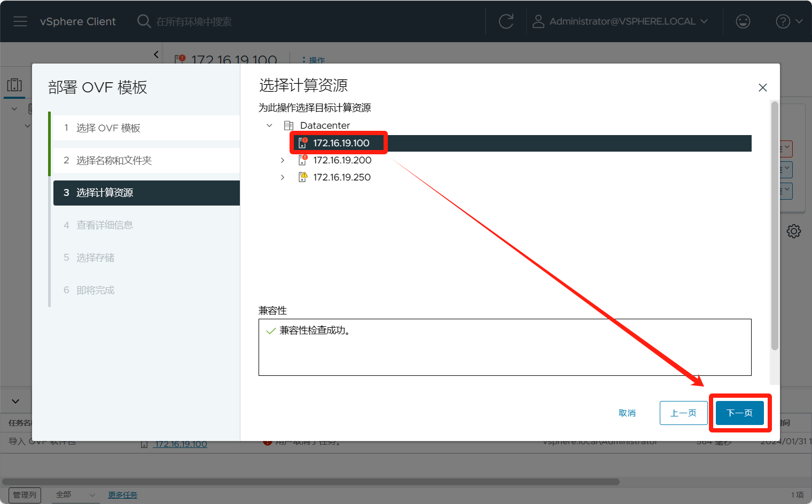The image size is (812, 504).
Task: Go to step 2 选择名称和文件夹
Action: pos(146,161)
